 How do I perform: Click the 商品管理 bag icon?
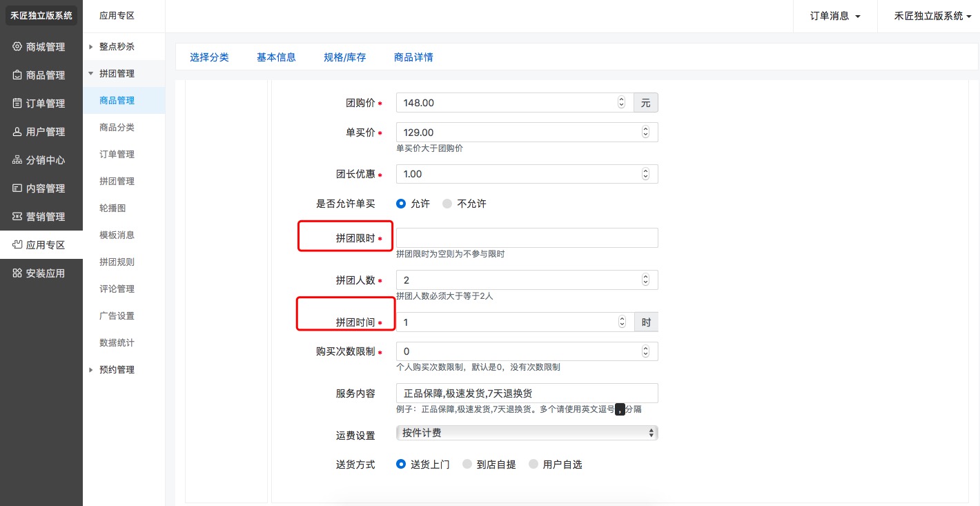click(17, 75)
